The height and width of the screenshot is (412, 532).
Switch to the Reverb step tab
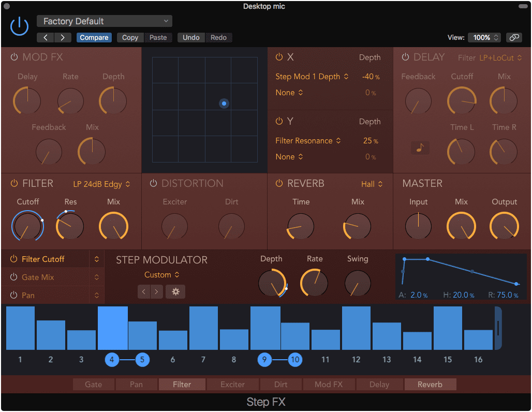(x=430, y=384)
